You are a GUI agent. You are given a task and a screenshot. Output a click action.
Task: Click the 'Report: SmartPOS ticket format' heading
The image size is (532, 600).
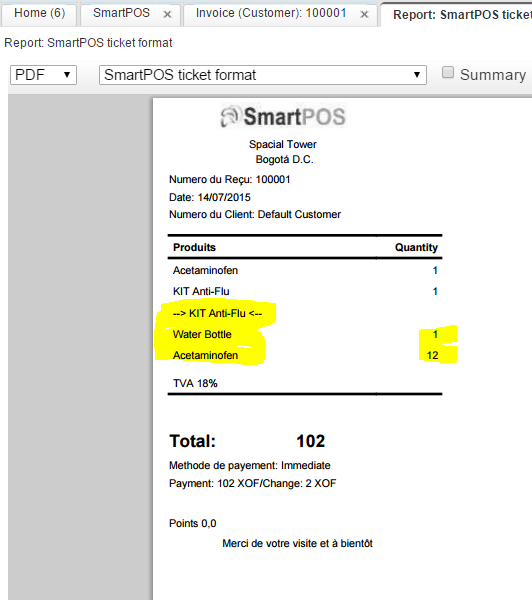coord(88,43)
